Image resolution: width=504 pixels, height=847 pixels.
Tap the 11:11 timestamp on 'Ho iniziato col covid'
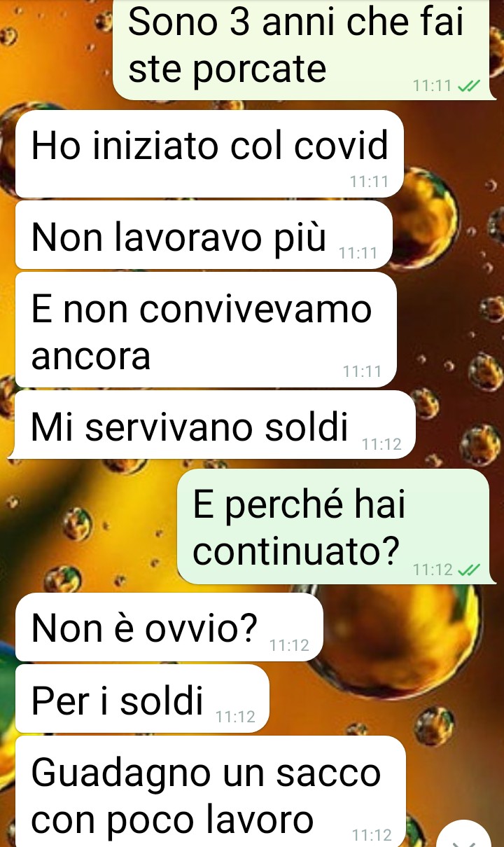369,182
